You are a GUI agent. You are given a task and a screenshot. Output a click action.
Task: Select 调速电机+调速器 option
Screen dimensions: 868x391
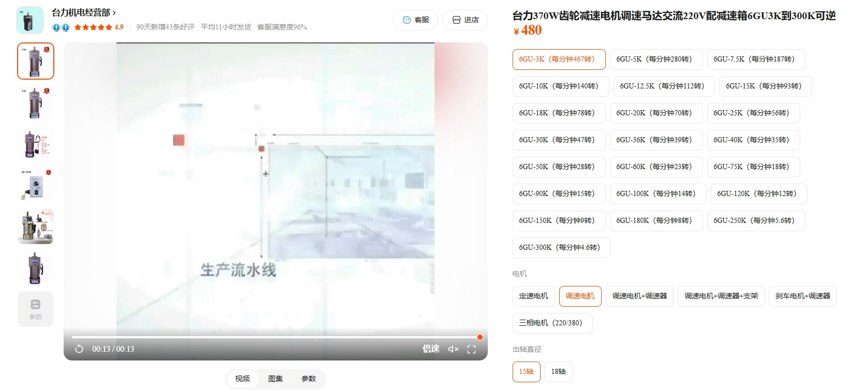pos(640,296)
